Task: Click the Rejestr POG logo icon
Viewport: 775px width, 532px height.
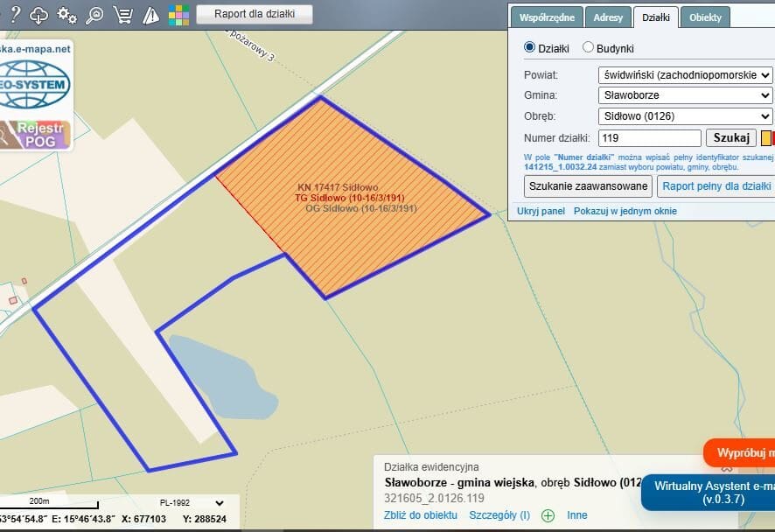Action: point(36,134)
